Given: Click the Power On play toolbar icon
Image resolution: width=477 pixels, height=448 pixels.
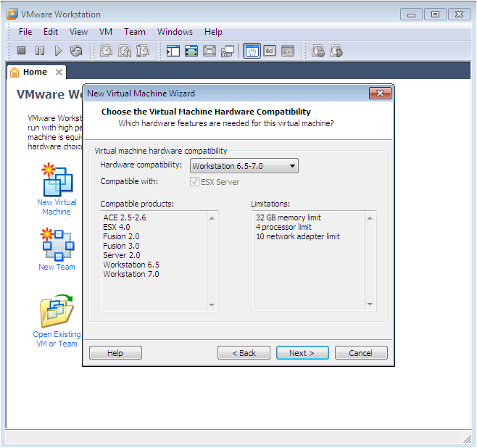Looking at the screenshot, I should 58,51.
